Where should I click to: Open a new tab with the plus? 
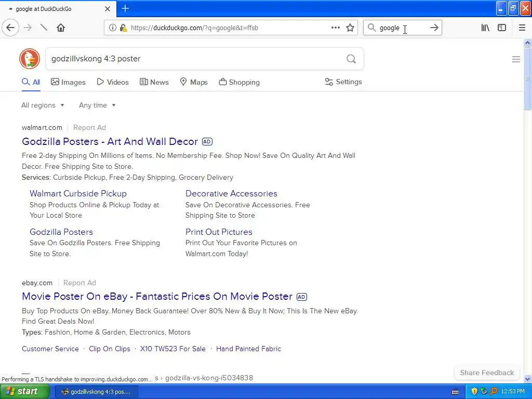coord(125,8)
